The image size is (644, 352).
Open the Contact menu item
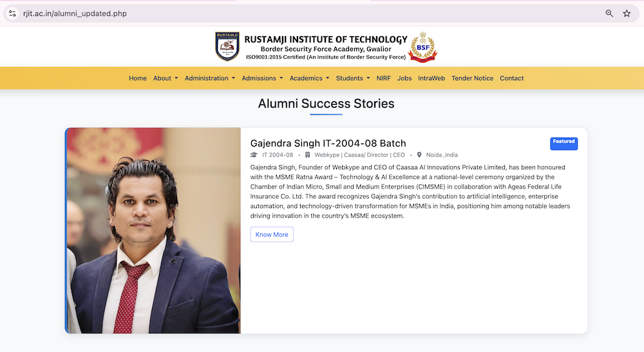pyautogui.click(x=511, y=78)
